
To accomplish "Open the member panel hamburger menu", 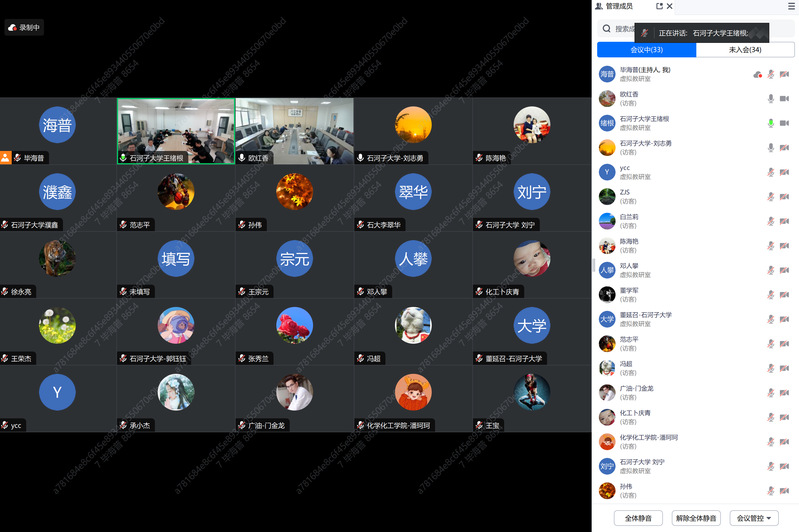I will click(x=792, y=6).
